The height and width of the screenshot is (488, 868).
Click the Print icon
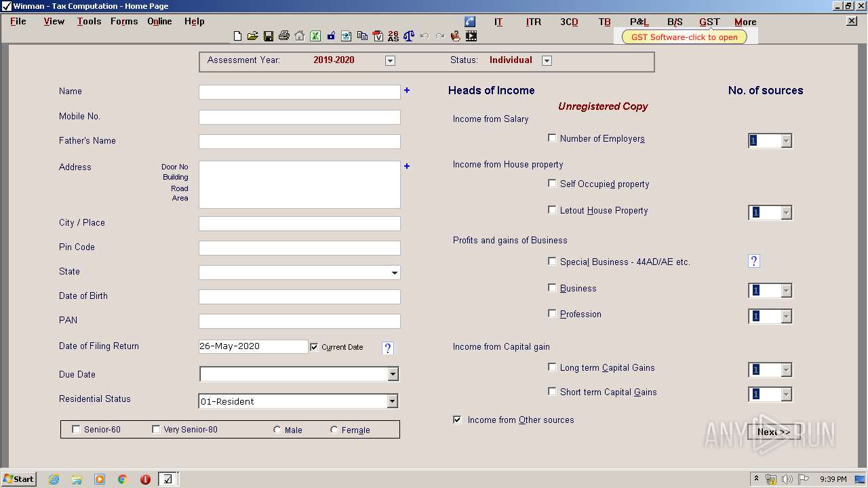click(284, 36)
